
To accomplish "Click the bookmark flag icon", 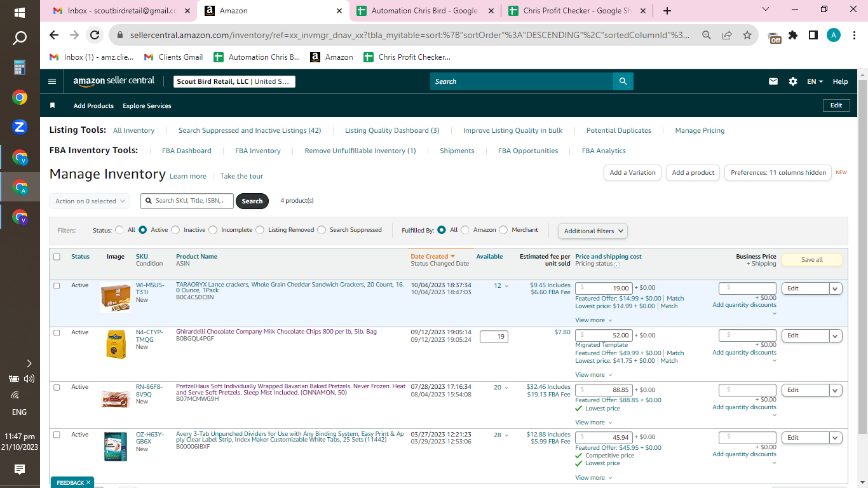I will click(x=53, y=105).
